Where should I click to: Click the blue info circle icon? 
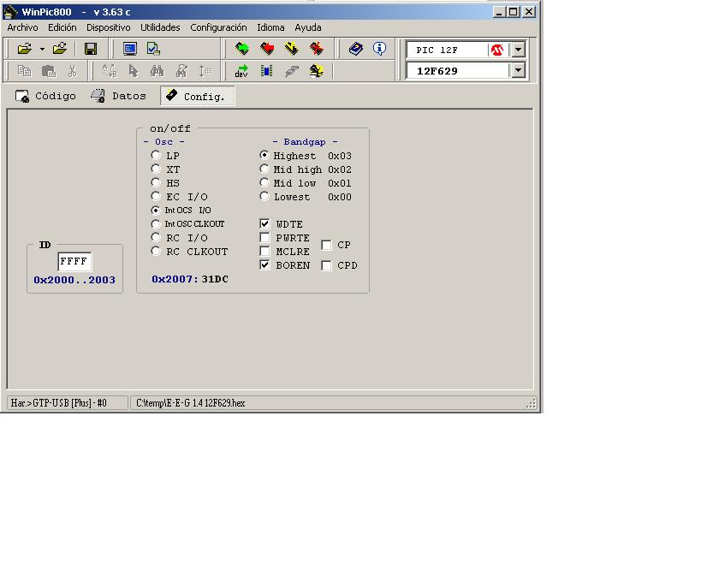pyautogui.click(x=379, y=50)
